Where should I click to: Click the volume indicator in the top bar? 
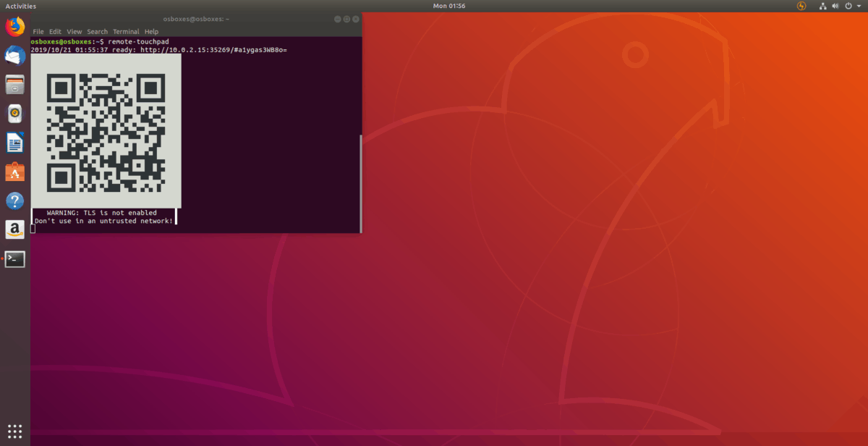(x=834, y=6)
